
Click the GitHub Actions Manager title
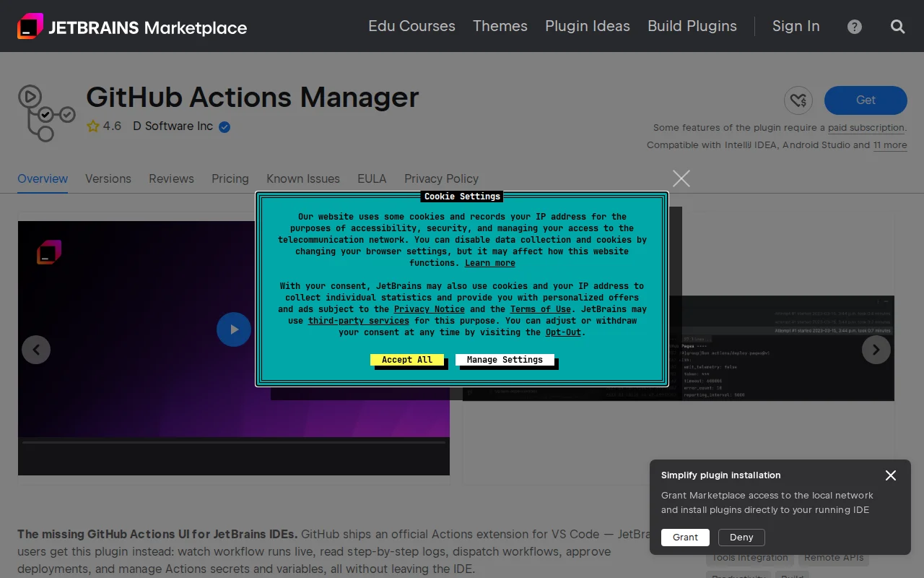coord(253,98)
